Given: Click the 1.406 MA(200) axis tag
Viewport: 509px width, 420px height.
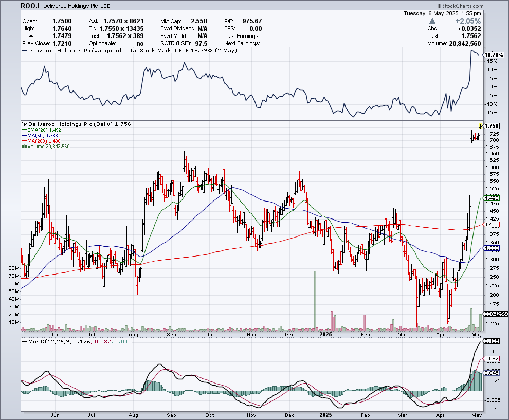Looking at the screenshot, I should point(492,224).
